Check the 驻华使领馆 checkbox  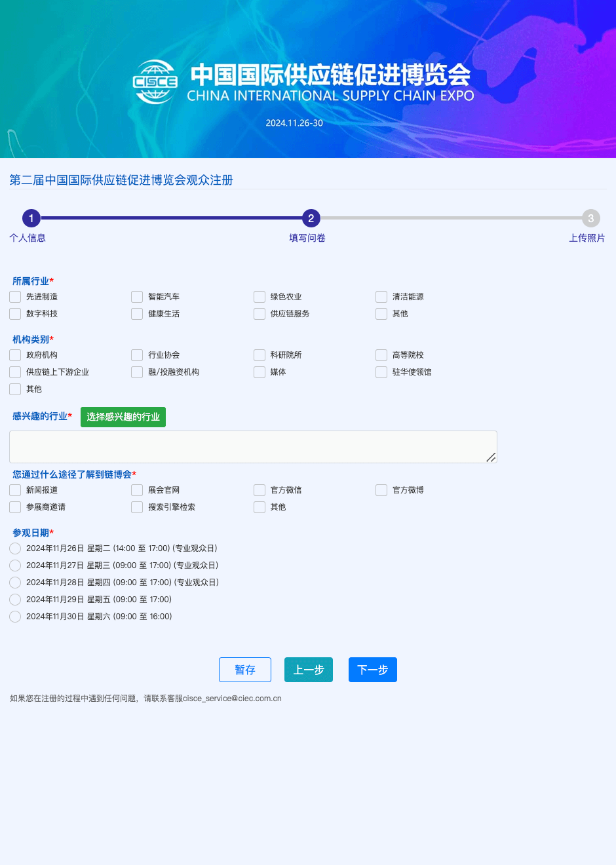pyautogui.click(x=381, y=372)
